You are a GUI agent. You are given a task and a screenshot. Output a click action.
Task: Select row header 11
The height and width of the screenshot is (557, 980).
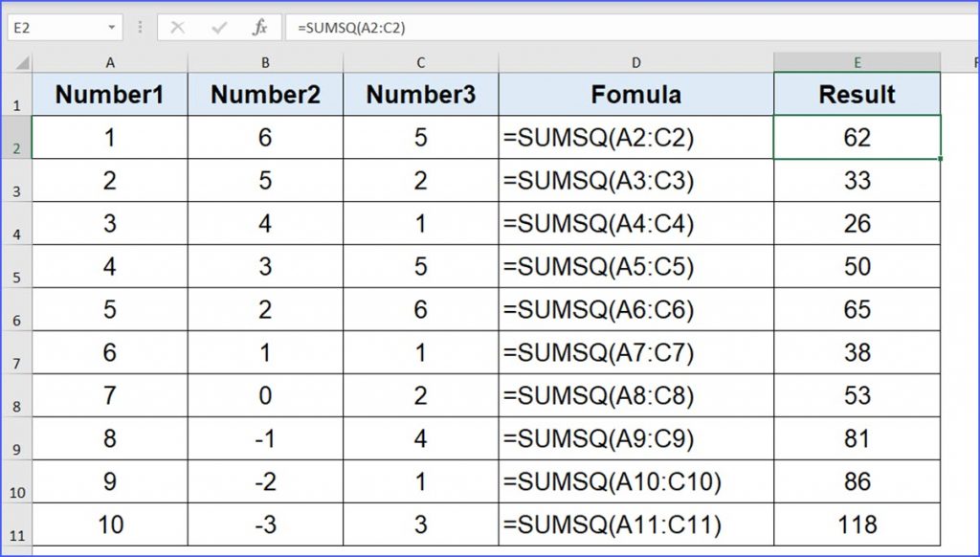point(16,524)
